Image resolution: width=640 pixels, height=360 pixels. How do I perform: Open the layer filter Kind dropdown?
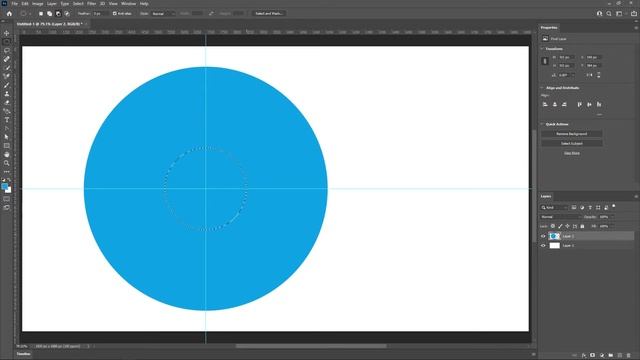point(554,208)
